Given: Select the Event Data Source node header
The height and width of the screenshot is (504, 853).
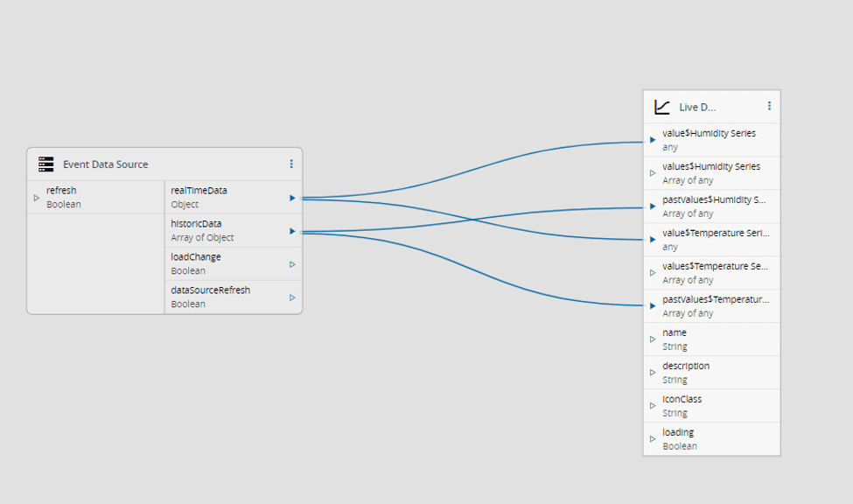Looking at the screenshot, I should [105, 164].
